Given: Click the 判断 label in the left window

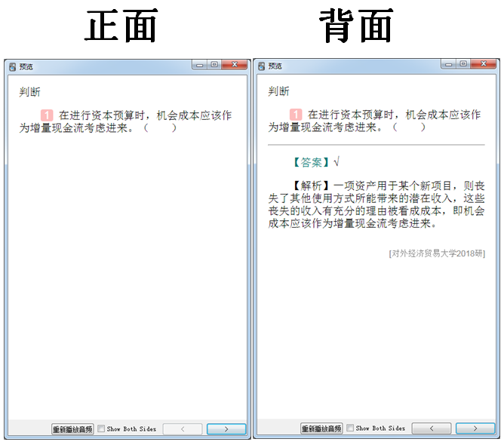Looking at the screenshot, I should (x=29, y=92).
